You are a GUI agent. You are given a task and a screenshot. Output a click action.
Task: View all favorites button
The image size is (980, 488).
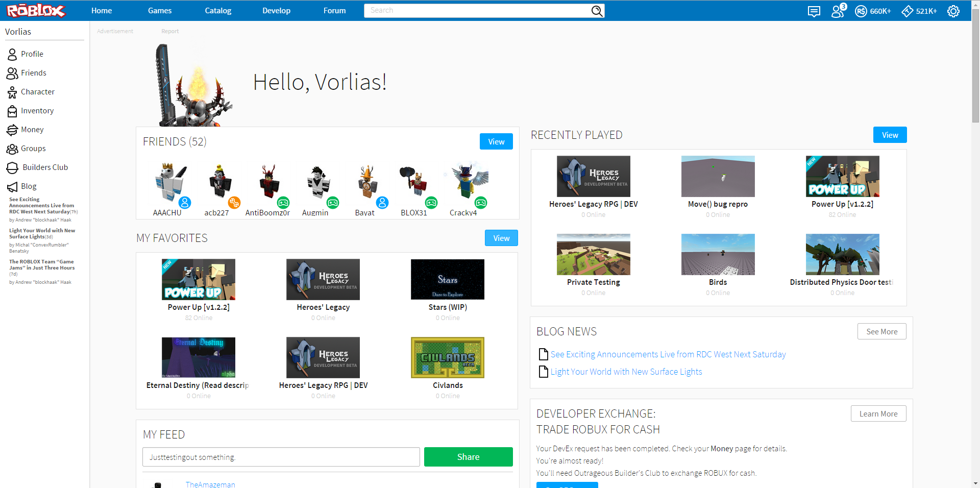501,238
